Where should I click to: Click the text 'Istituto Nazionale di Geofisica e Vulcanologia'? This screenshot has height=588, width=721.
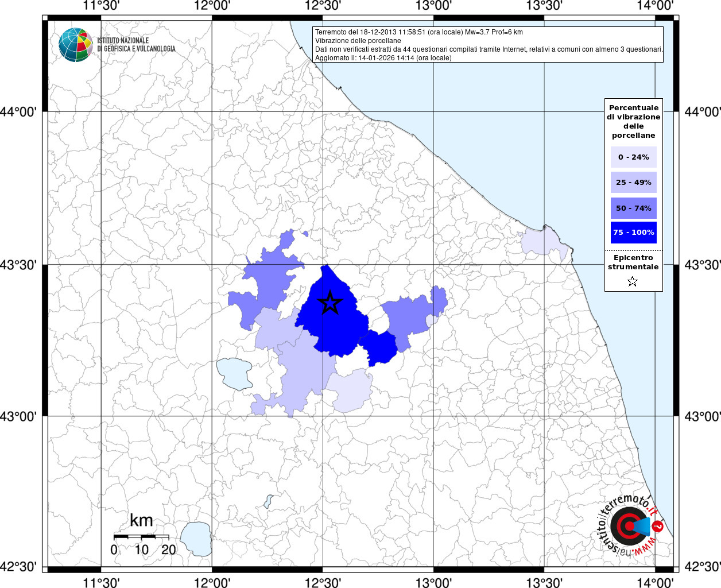pos(137,45)
